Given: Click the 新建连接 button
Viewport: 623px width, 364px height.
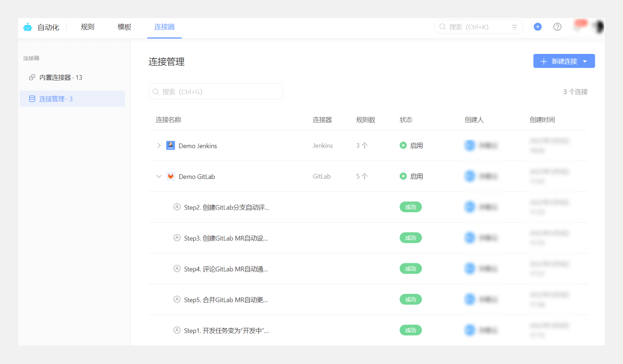Looking at the screenshot, I should (x=559, y=61).
